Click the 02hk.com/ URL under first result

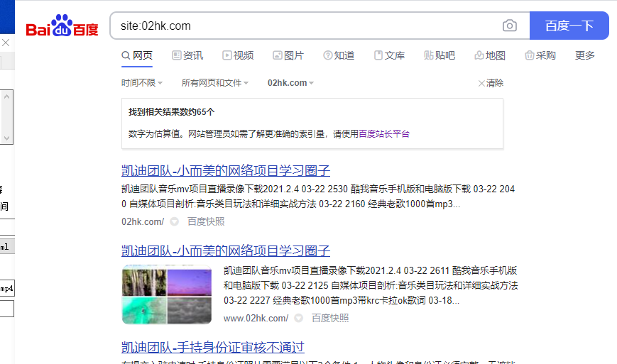143,221
